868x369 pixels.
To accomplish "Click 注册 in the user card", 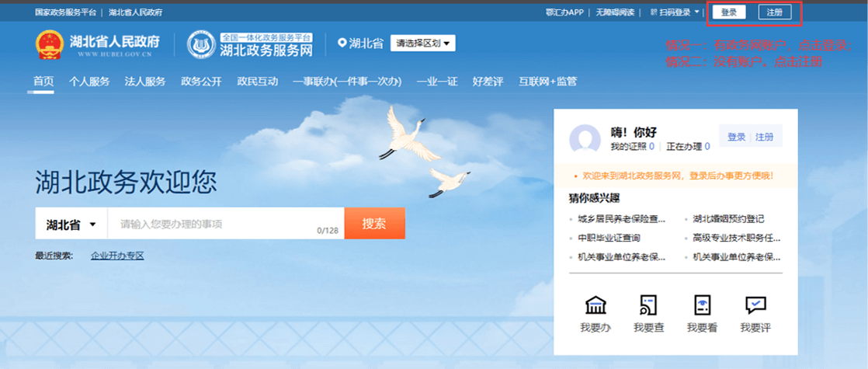I will click(x=765, y=137).
